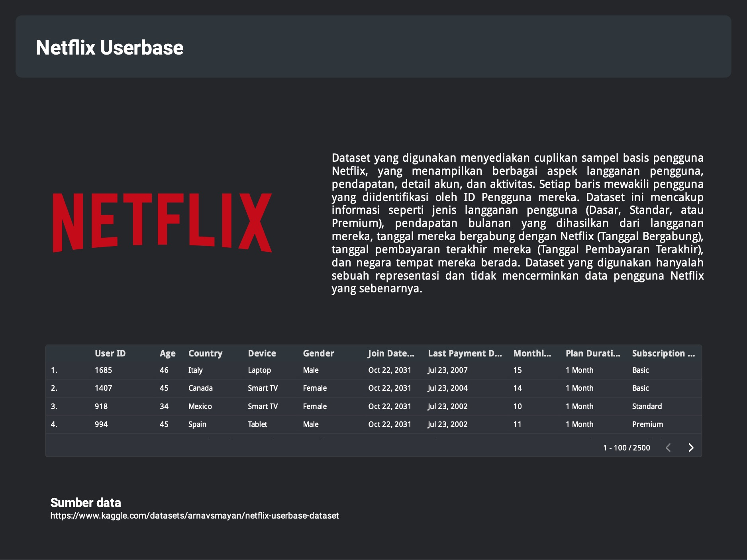Screen dimensions: 747x560
Task: Click the dataset description paragraph
Action: 518,223
